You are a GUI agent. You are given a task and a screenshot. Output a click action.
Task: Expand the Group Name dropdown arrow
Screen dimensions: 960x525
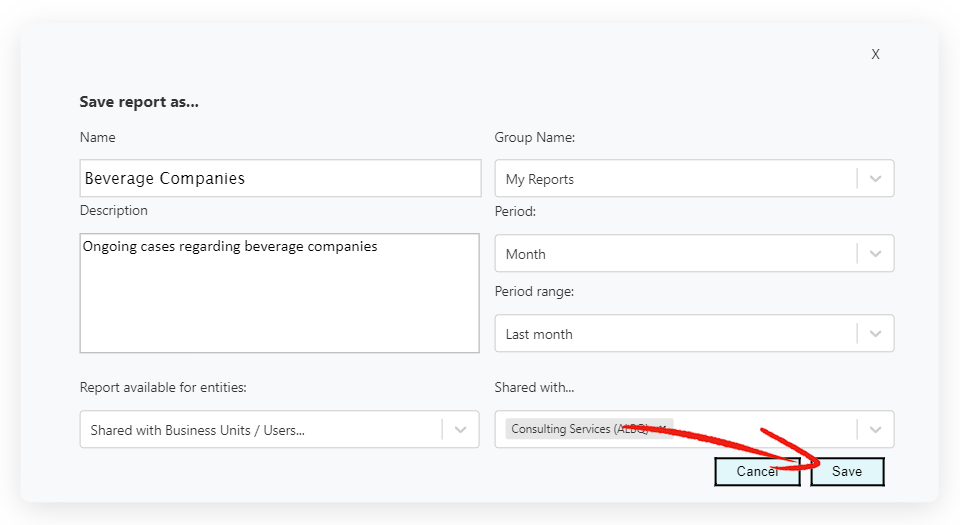tap(875, 179)
